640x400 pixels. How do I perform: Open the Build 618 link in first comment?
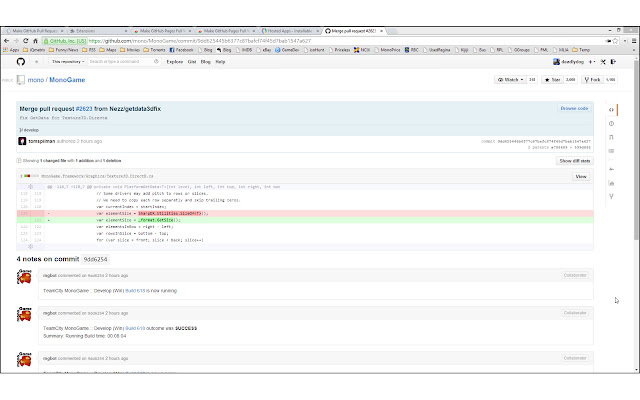[135, 291]
